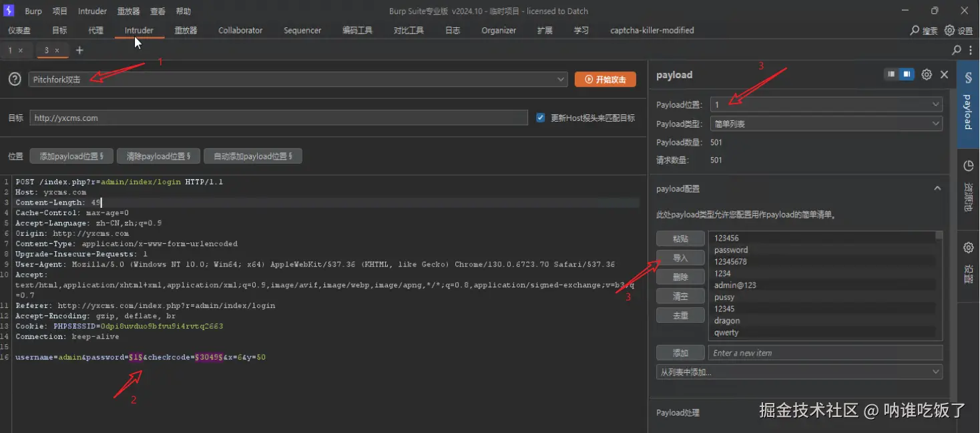Click the §3045§ payload marker in the request

[x=208, y=357]
